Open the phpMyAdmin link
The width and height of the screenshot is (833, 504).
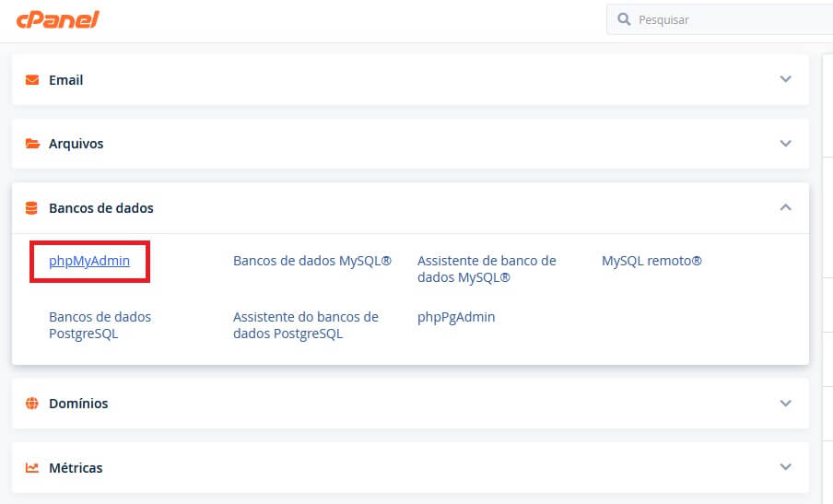pyautogui.click(x=89, y=261)
